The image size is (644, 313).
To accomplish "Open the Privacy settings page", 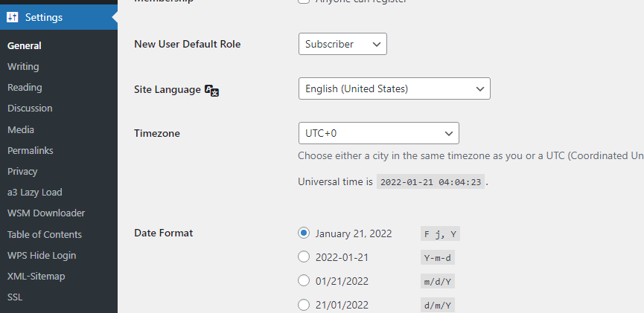I will 22,171.
